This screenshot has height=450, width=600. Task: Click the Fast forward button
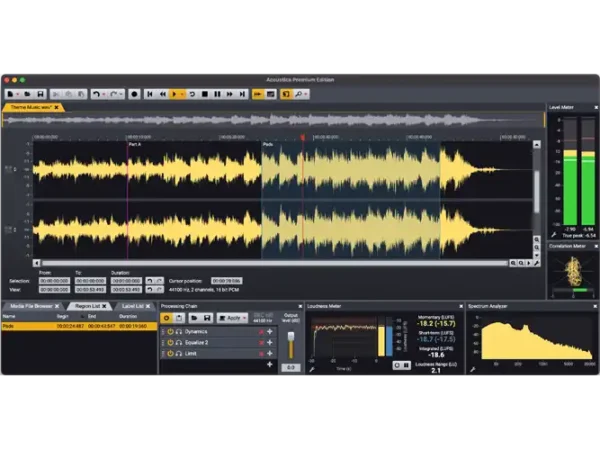[230, 94]
